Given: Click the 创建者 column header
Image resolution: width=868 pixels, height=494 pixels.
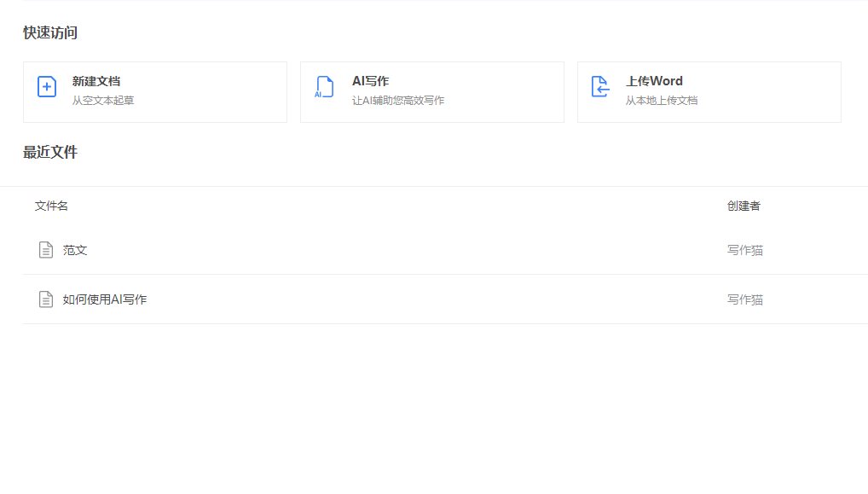Looking at the screenshot, I should coord(745,206).
